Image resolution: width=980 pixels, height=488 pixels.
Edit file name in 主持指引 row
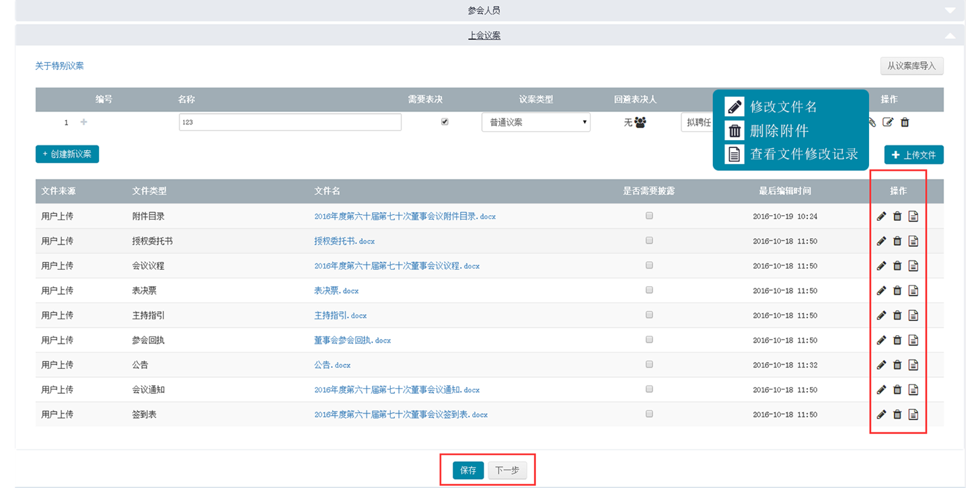(x=881, y=315)
